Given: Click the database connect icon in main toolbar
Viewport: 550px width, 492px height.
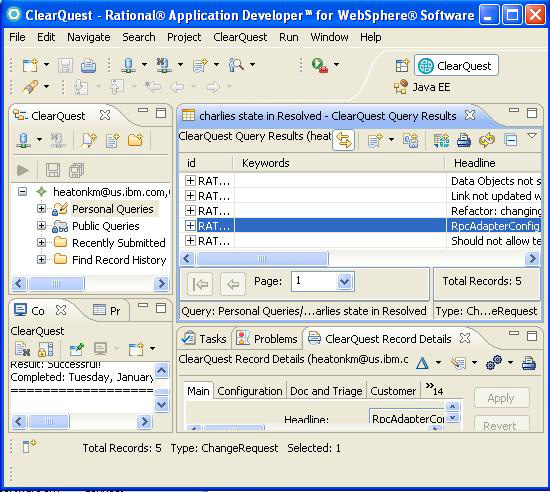Looking at the screenshot, I should (128, 65).
